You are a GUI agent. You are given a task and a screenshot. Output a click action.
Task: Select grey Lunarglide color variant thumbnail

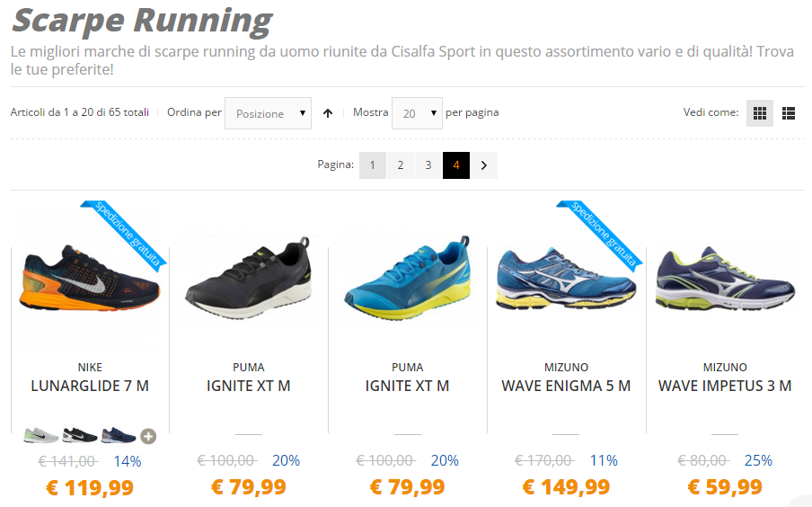(41, 435)
